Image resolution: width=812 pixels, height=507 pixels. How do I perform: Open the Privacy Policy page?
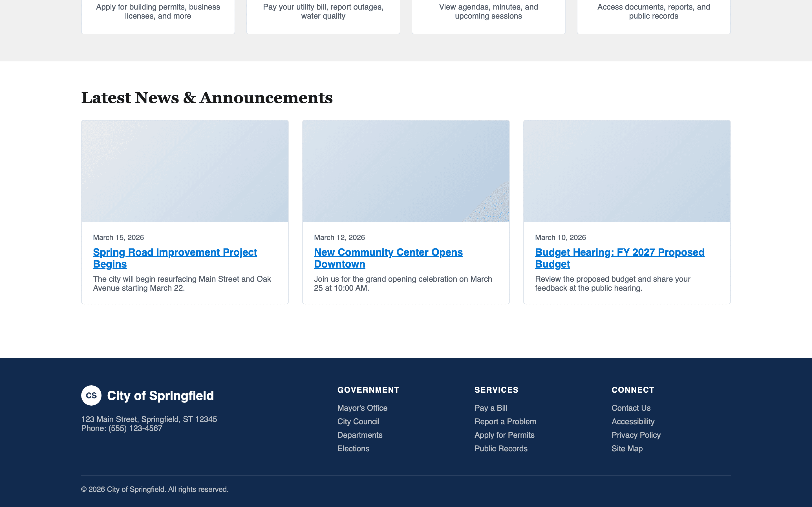(x=636, y=435)
